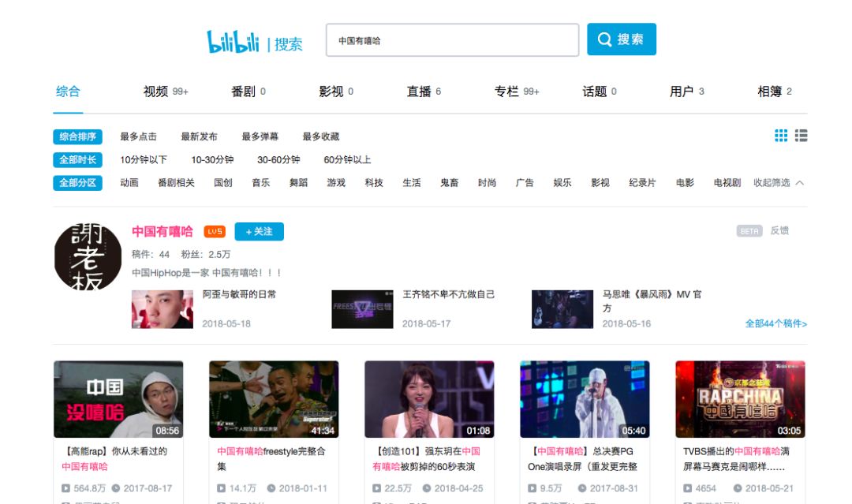Image resolution: width=852 pixels, height=504 pixels.
Task: Switch to list view layout icon
Action: 801,136
